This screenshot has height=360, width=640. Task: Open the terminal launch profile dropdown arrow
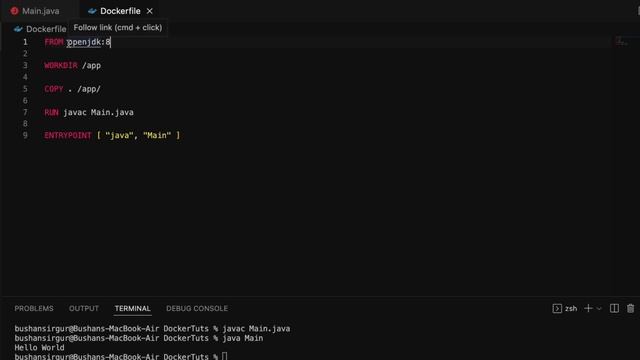[x=599, y=309]
